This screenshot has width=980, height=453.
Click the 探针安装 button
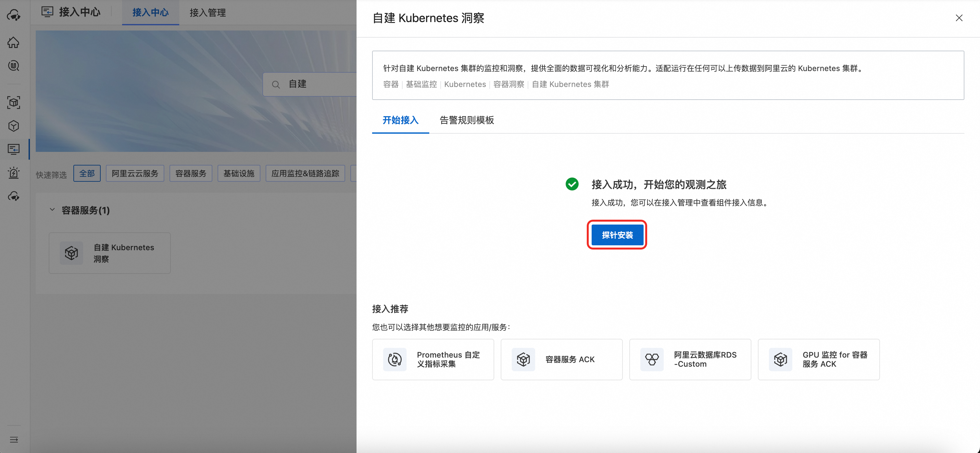click(x=617, y=235)
